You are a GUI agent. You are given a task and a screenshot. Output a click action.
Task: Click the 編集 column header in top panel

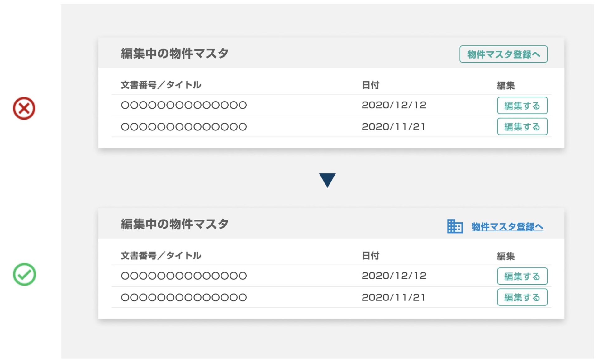click(x=506, y=84)
